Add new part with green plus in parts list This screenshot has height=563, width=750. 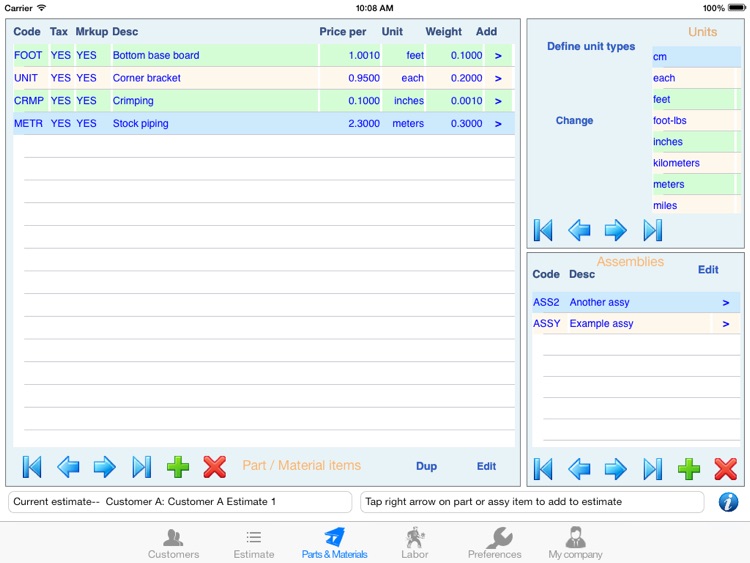178,466
